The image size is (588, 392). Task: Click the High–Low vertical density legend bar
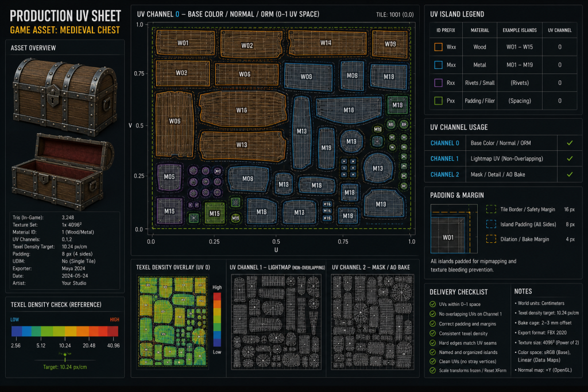(x=217, y=320)
